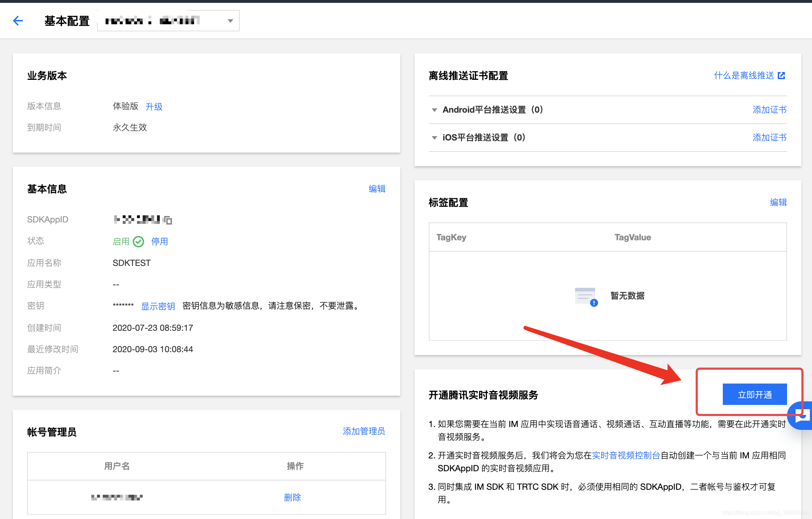Image resolution: width=812 pixels, height=519 pixels.
Task: Click the floating chat support icon
Action: tap(802, 415)
